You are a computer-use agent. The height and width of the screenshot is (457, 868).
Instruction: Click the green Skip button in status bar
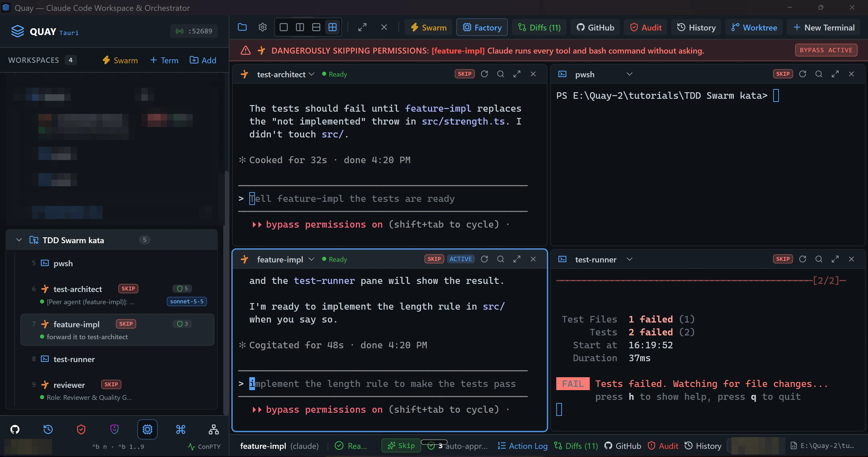click(401, 445)
